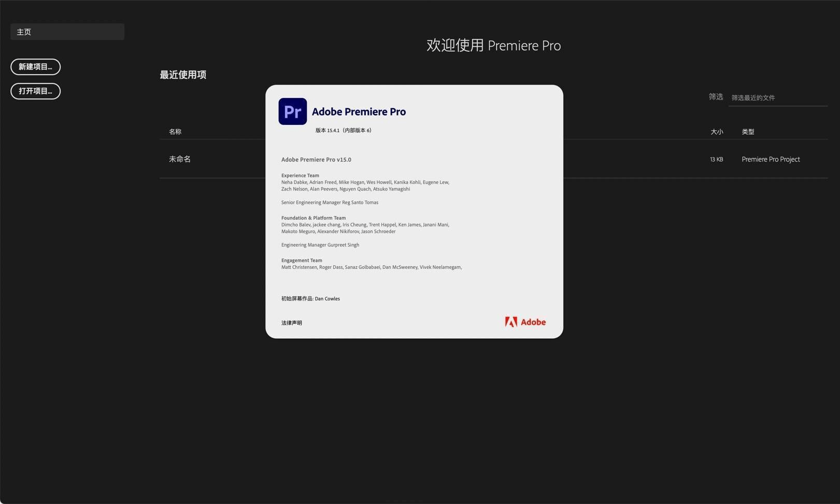Open 法律声明 legal notices
This screenshot has height=504, width=840.
pos(291,322)
